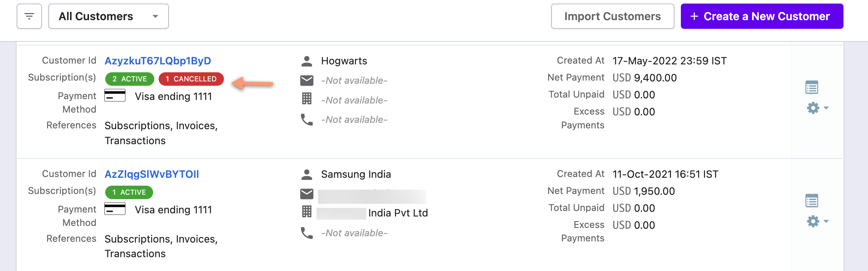Expand Samsung India gear actions menu

click(817, 221)
